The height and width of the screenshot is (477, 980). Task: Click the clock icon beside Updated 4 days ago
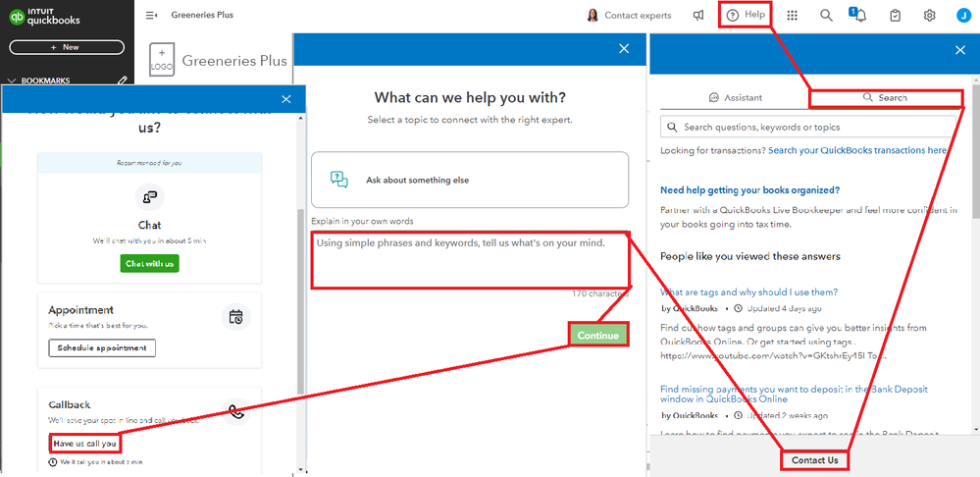click(738, 308)
